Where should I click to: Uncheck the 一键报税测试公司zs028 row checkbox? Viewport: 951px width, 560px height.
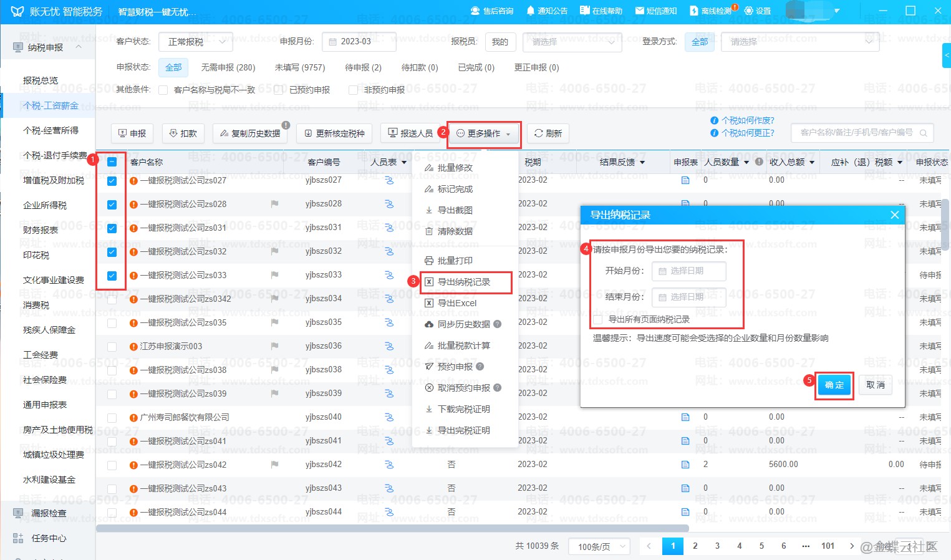112,205
